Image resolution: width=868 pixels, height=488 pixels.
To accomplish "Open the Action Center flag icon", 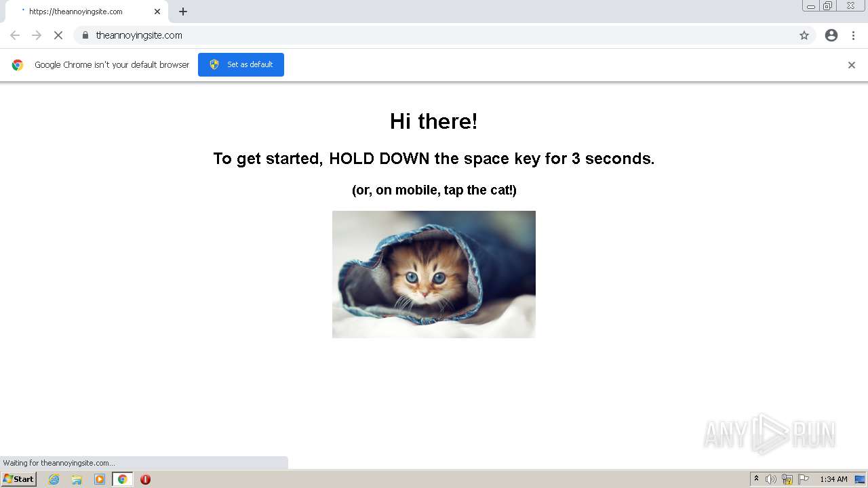I will 804,479.
